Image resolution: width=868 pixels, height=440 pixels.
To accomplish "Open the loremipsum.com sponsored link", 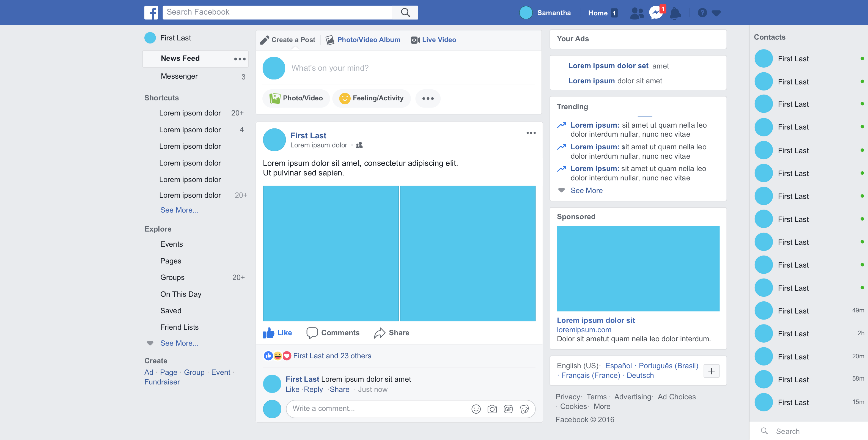I will point(584,330).
